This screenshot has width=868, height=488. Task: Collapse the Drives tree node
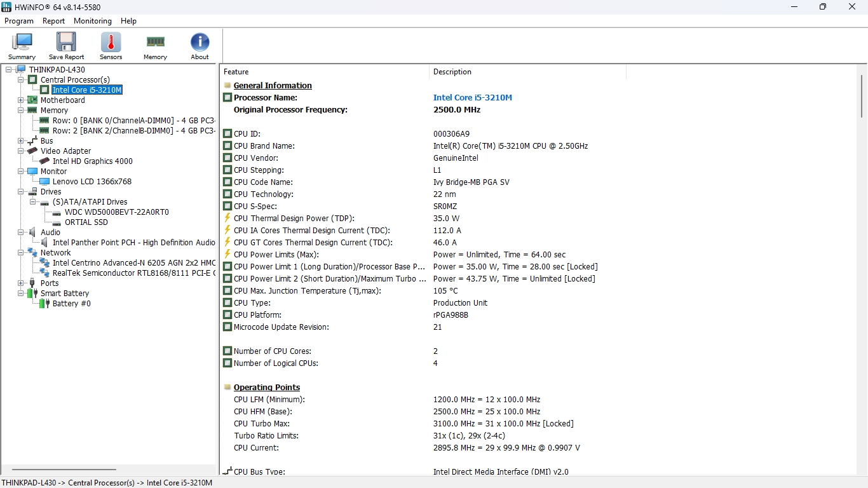21,192
